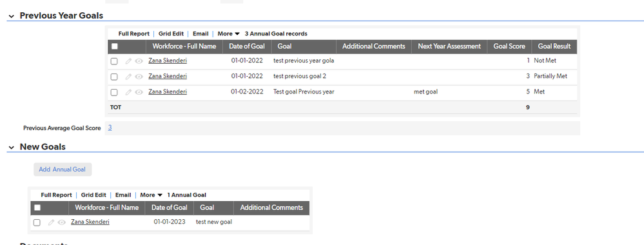The height and width of the screenshot is (245, 644).
Task: Edit the 'Test goal Previous year' record pencil
Action: pos(128,92)
